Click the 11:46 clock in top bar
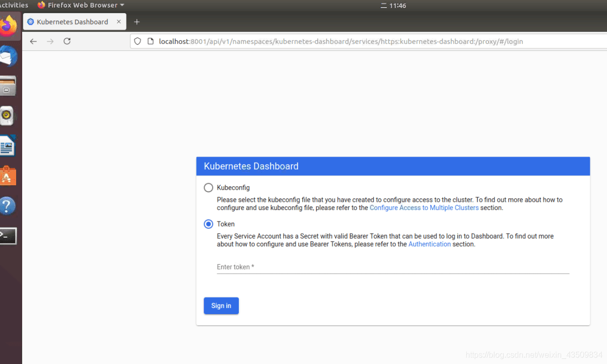This screenshot has height=364, width=607. 397,6
